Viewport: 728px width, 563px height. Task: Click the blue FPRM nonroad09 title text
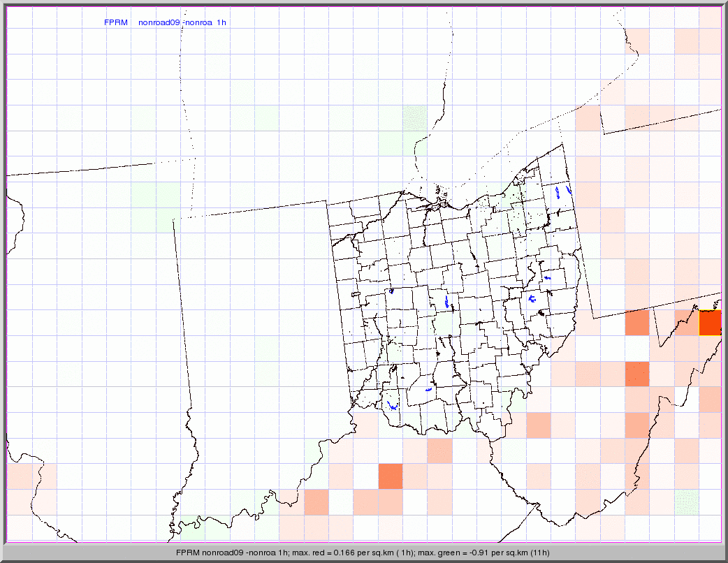[165, 22]
